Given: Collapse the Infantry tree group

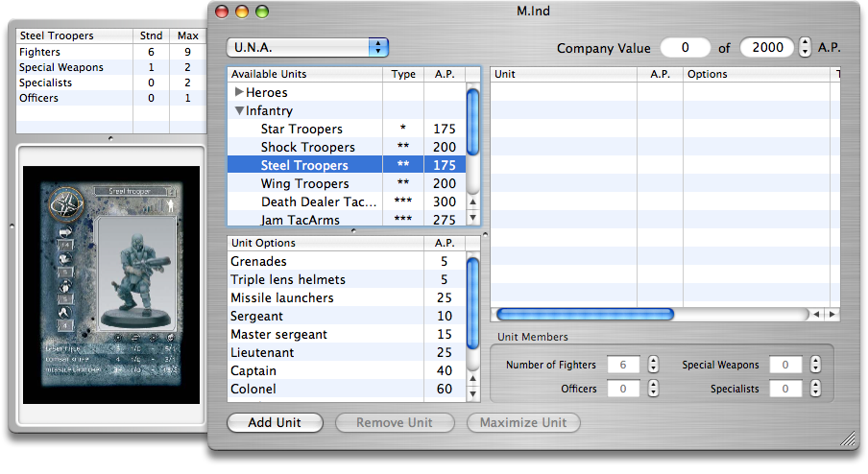Looking at the screenshot, I should click(x=240, y=111).
